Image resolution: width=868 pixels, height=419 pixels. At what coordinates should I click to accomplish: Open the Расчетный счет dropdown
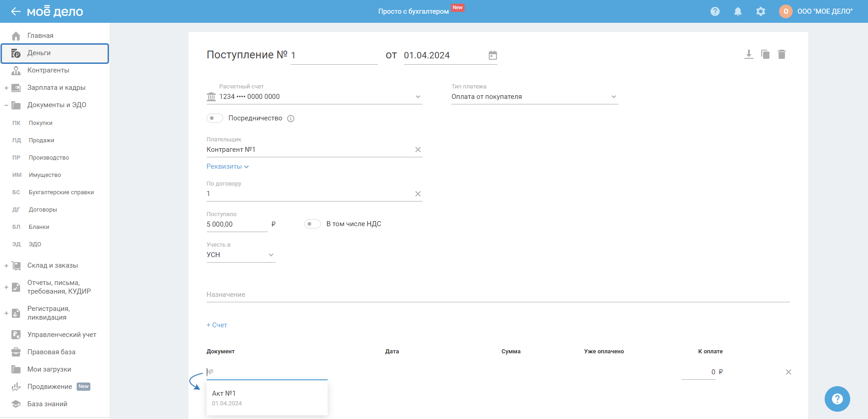pos(418,97)
